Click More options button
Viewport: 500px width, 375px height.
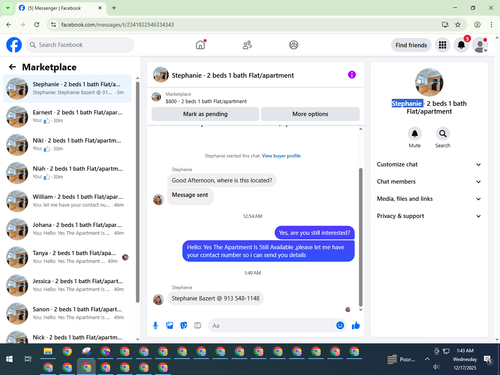(x=310, y=114)
